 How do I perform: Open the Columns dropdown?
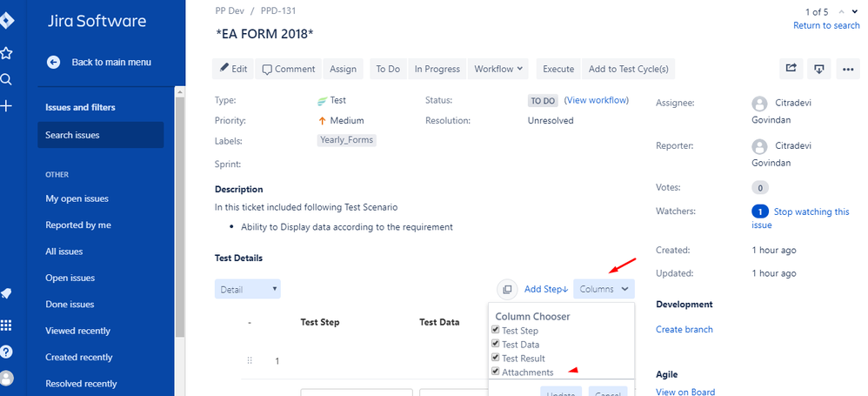tap(604, 289)
